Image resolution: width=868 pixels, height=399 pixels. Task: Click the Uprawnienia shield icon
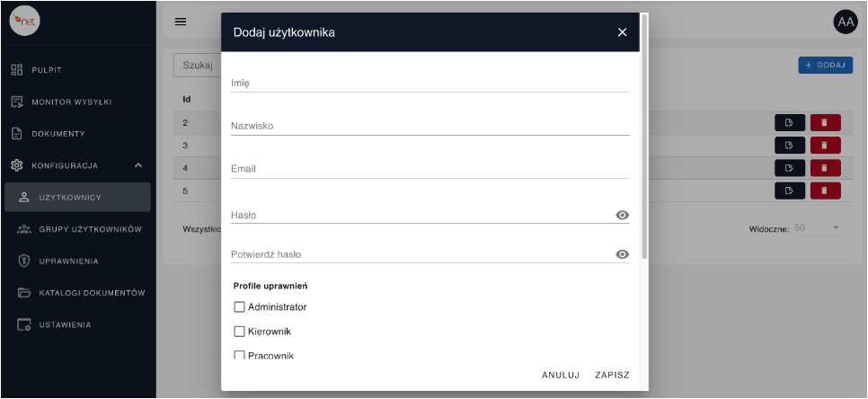tap(24, 262)
